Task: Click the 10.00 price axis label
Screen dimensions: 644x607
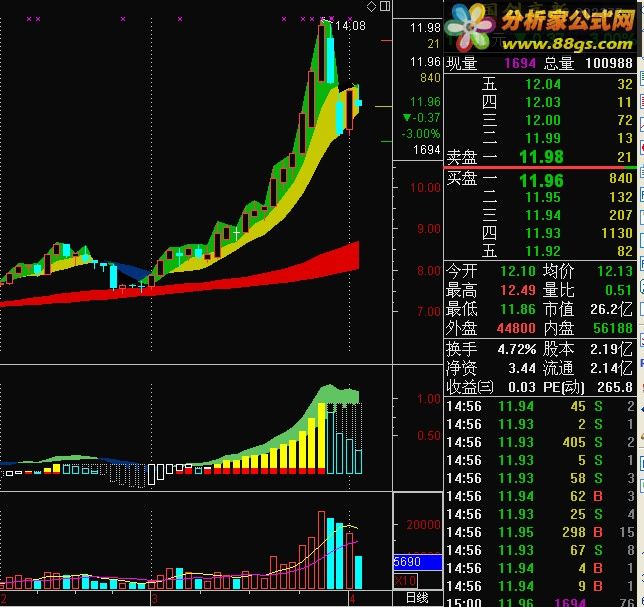Action: (x=426, y=188)
